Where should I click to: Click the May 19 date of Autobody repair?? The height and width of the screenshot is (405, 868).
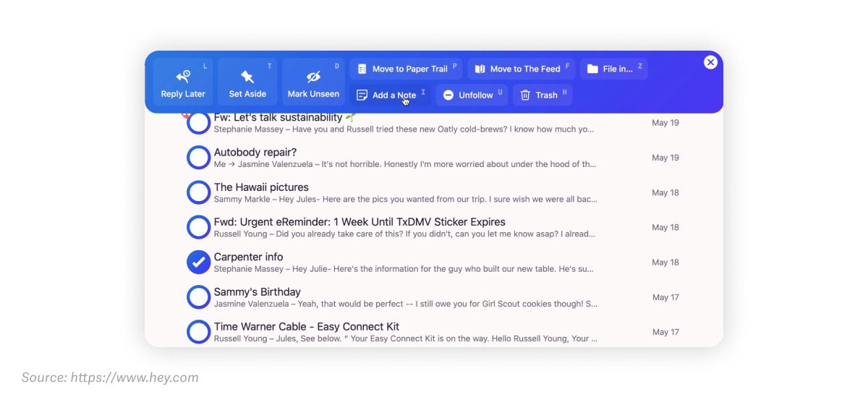(665, 158)
